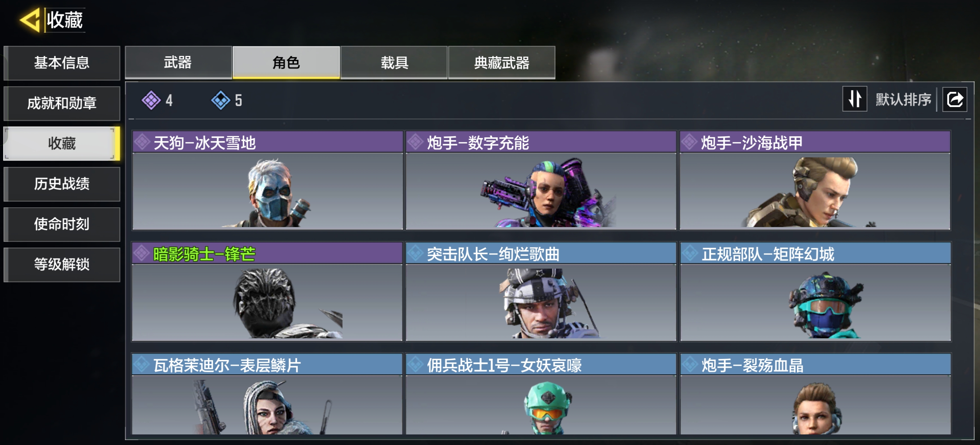Open the 典藏武器 tab

pyautogui.click(x=501, y=63)
